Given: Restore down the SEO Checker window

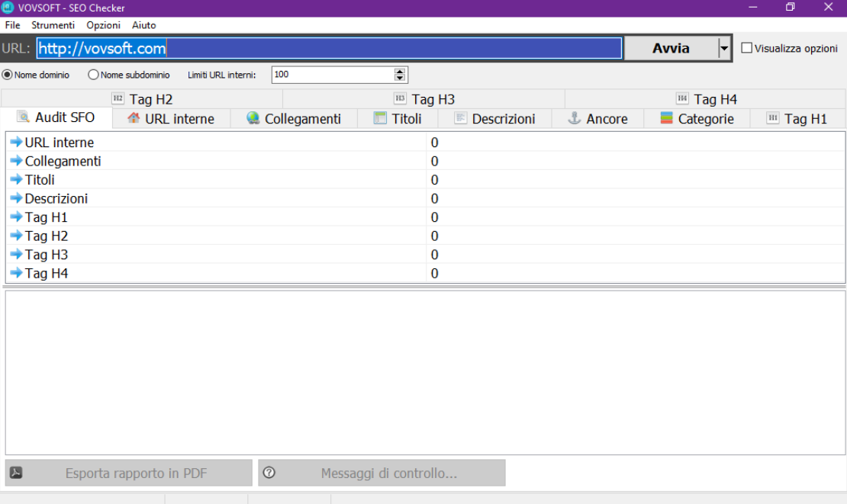Looking at the screenshot, I should [791, 7].
